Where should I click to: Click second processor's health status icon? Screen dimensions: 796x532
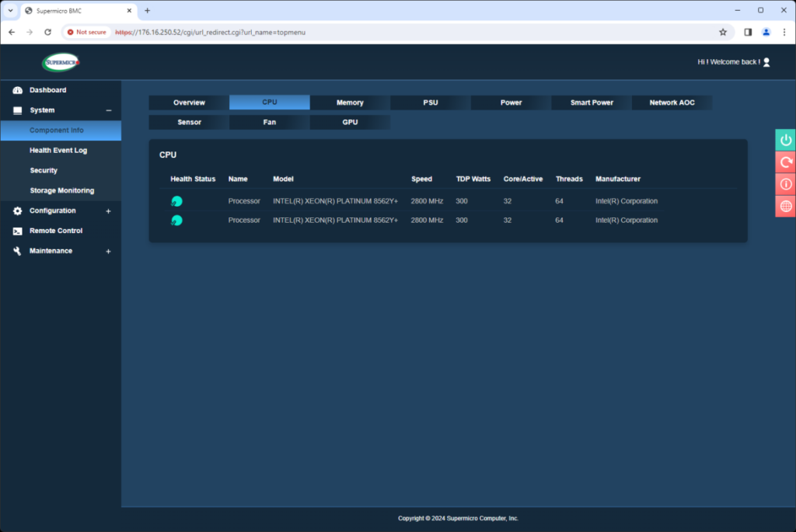pyautogui.click(x=176, y=221)
